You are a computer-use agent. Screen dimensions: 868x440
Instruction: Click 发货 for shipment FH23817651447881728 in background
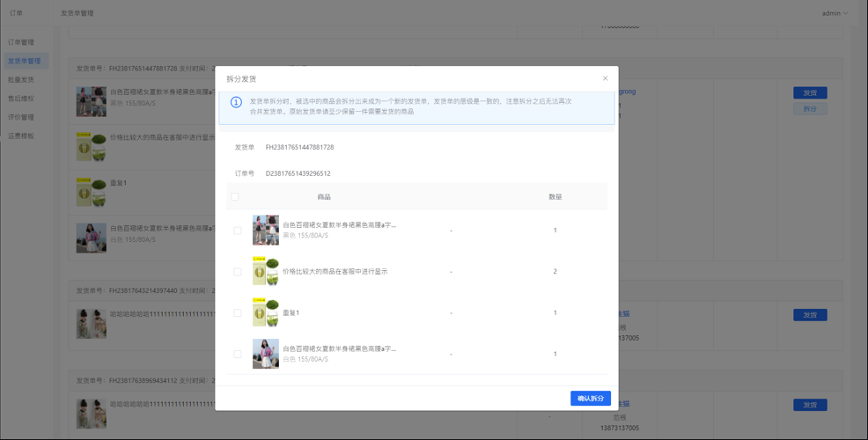(810, 93)
